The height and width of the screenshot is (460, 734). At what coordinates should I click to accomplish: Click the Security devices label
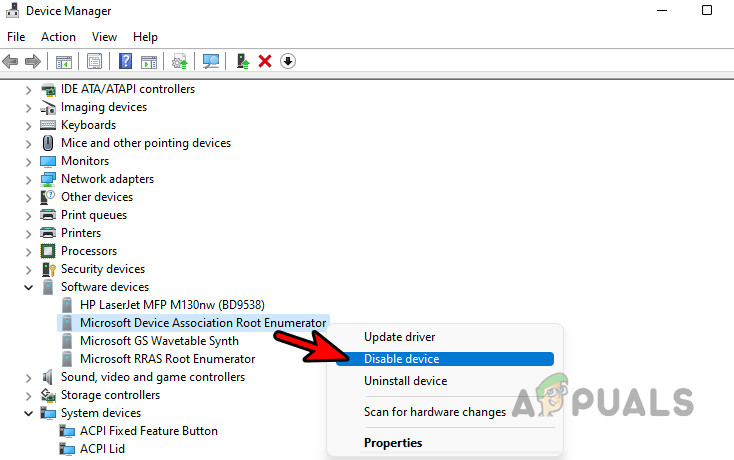(x=103, y=269)
